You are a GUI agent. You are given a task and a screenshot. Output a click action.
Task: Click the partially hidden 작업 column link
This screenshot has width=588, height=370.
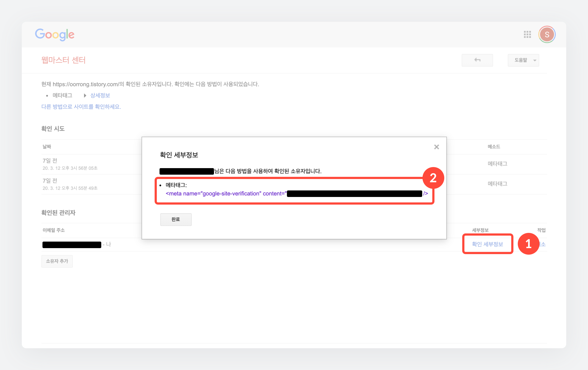(x=543, y=244)
